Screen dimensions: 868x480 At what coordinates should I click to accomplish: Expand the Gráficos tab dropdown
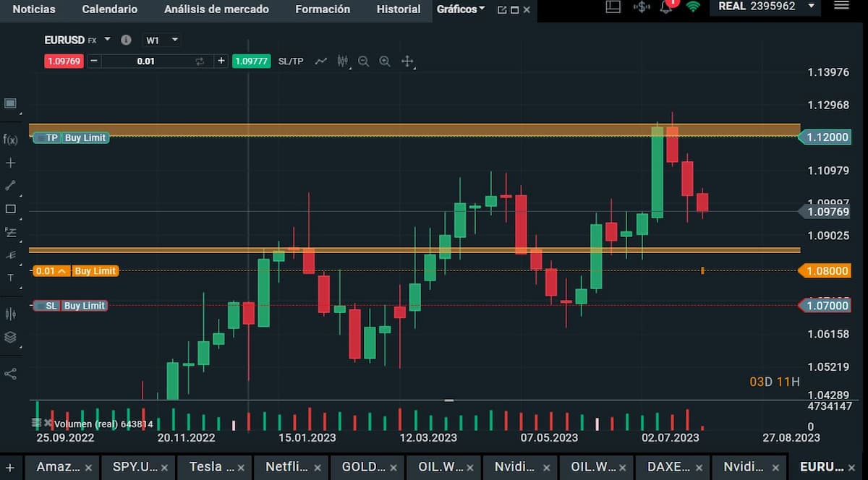pyautogui.click(x=482, y=9)
